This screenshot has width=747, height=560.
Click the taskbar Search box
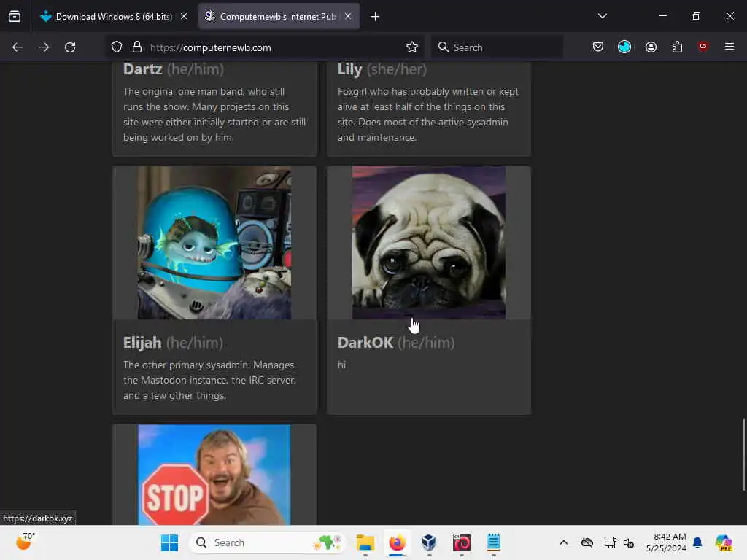[x=268, y=542]
